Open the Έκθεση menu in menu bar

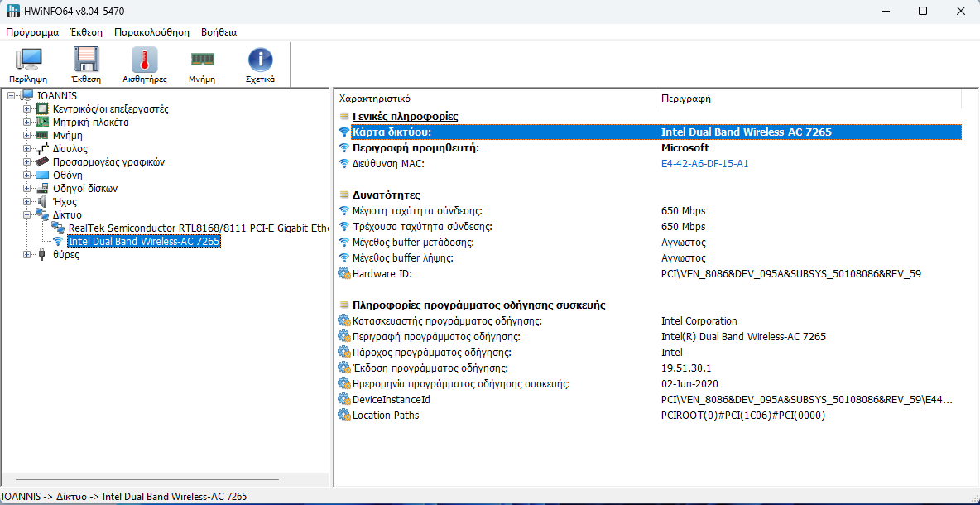pos(86,32)
